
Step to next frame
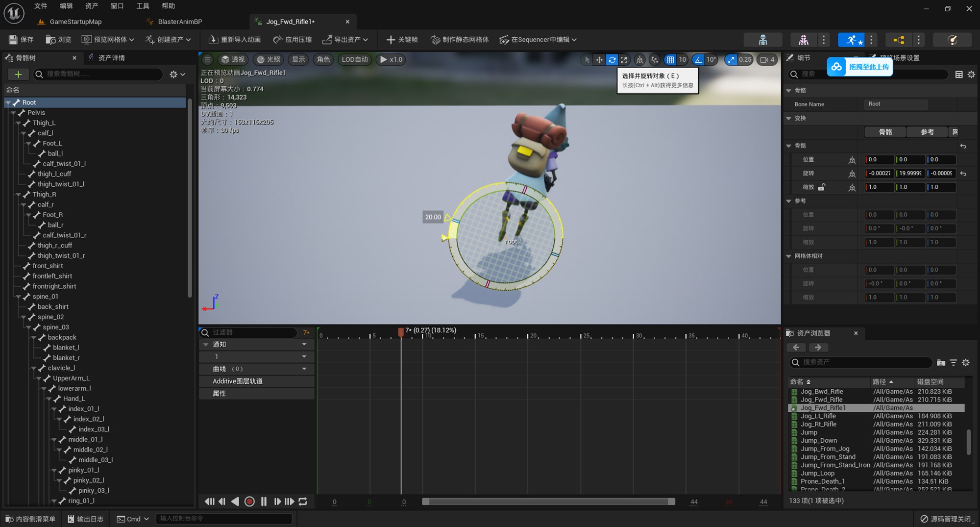[277, 502]
